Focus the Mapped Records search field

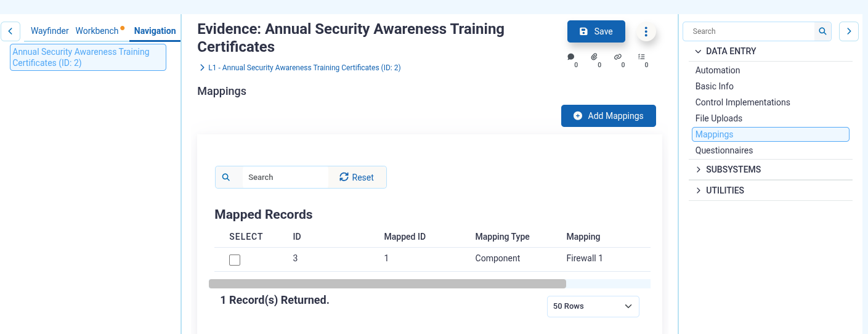(x=285, y=177)
